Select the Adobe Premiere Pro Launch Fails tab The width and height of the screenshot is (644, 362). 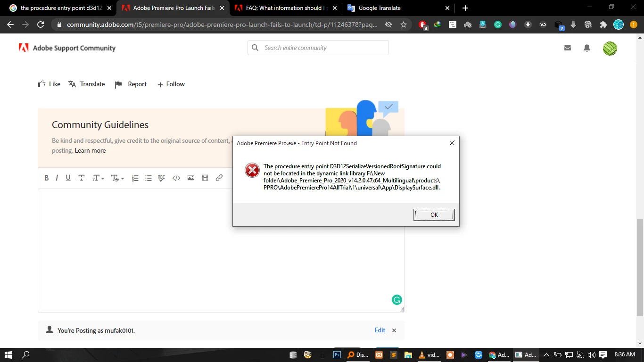173,8
